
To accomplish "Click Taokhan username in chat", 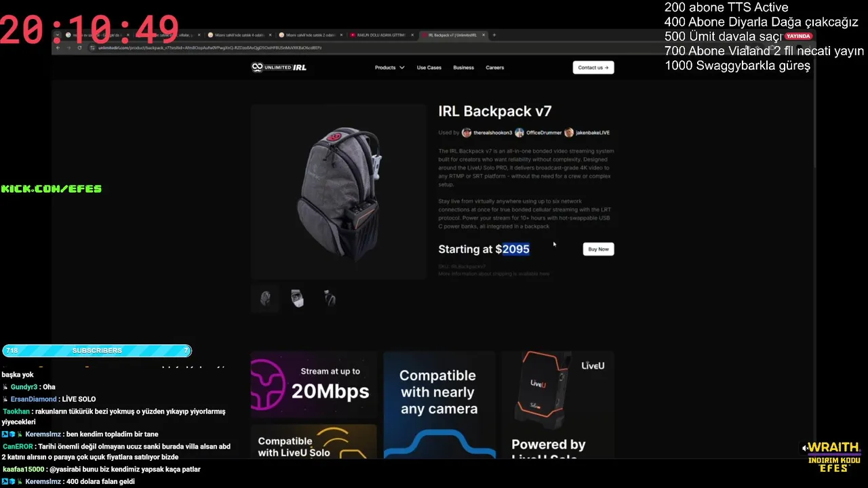I will click(16, 411).
